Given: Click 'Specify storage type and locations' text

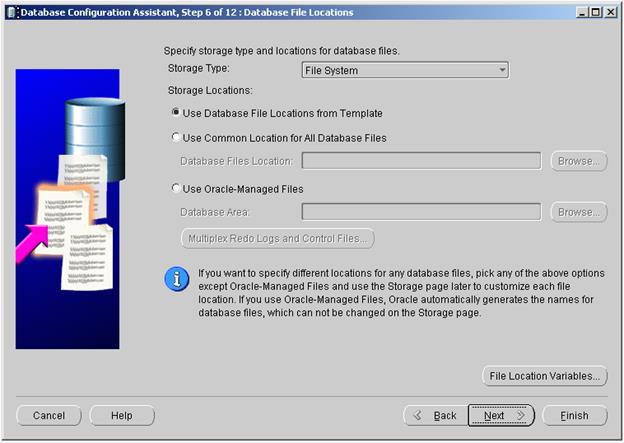Looking at the screenshot, I should coord(282,51).
